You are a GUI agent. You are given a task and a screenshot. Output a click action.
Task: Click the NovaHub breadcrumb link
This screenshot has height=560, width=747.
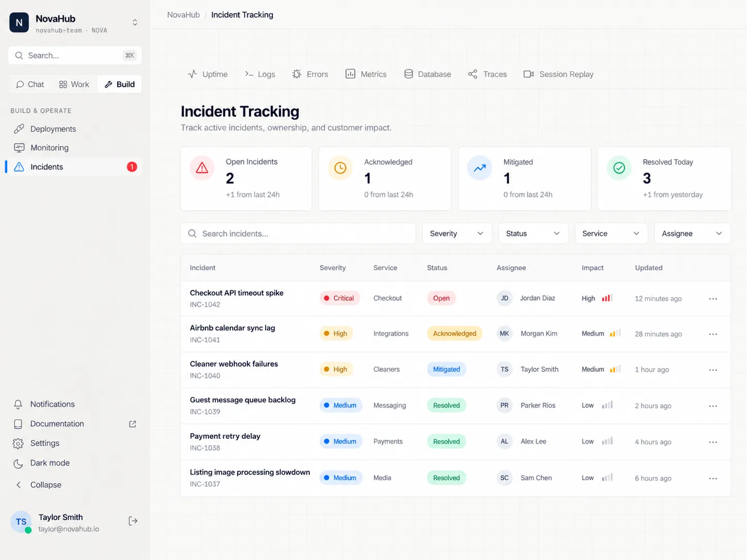183,15
